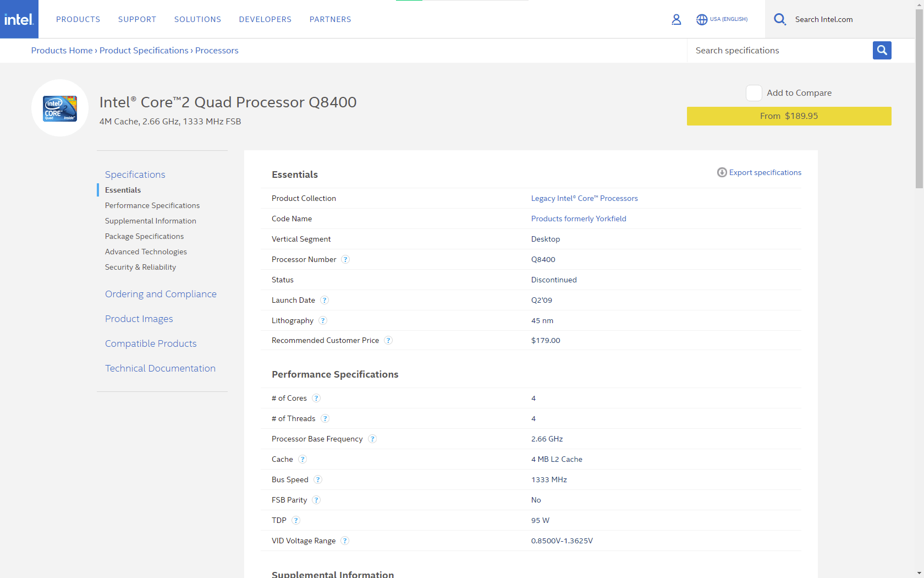Jump to Performance Specifications in sidebar

click(152, 205)
